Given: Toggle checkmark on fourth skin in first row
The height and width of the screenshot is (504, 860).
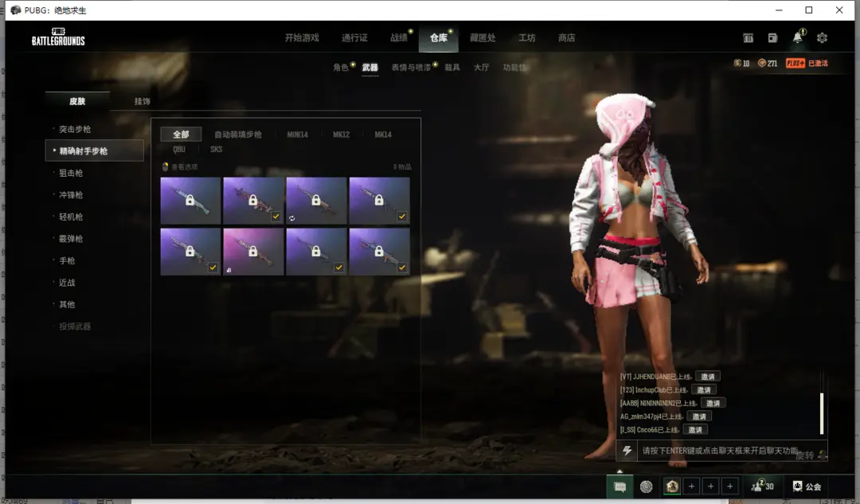Looking at the screenshot, I should [402, 217].
